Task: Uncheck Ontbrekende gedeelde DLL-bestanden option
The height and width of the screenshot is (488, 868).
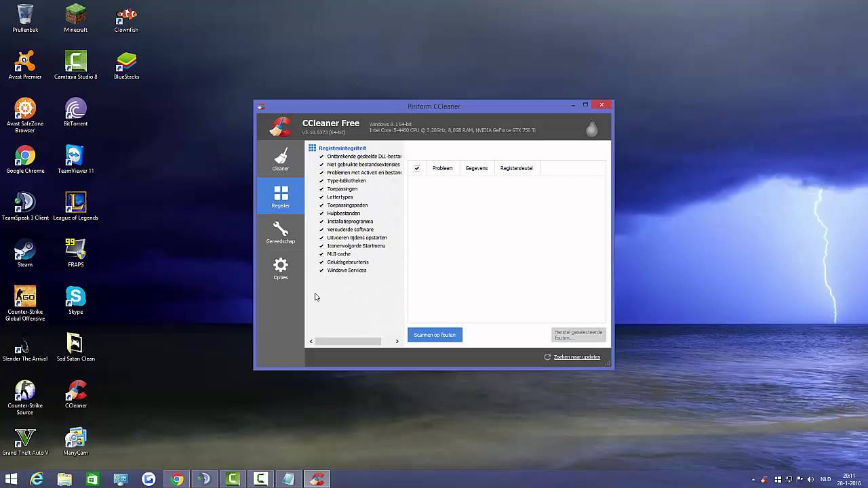Action: pyautogui.click(x=321, y=157)
